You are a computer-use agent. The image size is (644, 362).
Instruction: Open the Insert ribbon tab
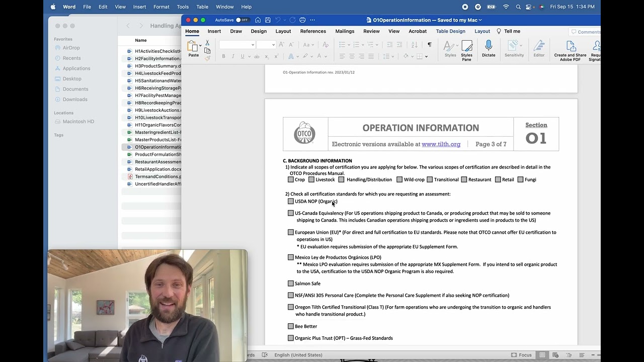[x=214, y=31]
